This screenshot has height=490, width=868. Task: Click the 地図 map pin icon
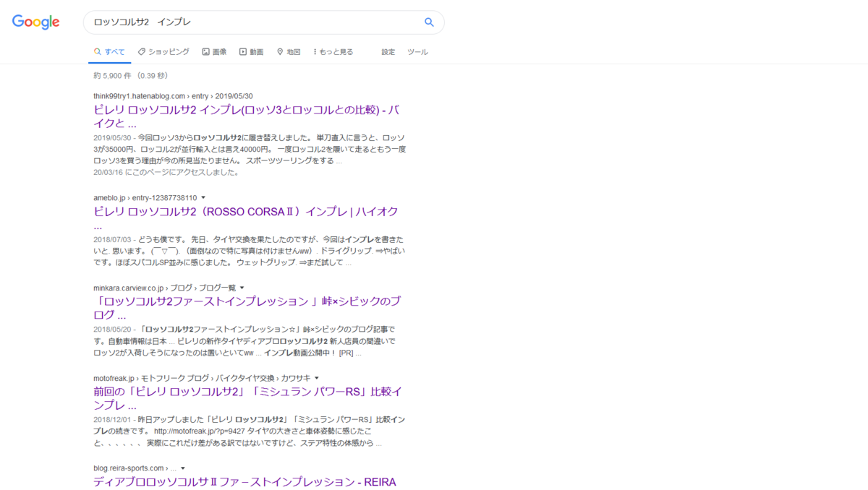(x=280, y=52)
